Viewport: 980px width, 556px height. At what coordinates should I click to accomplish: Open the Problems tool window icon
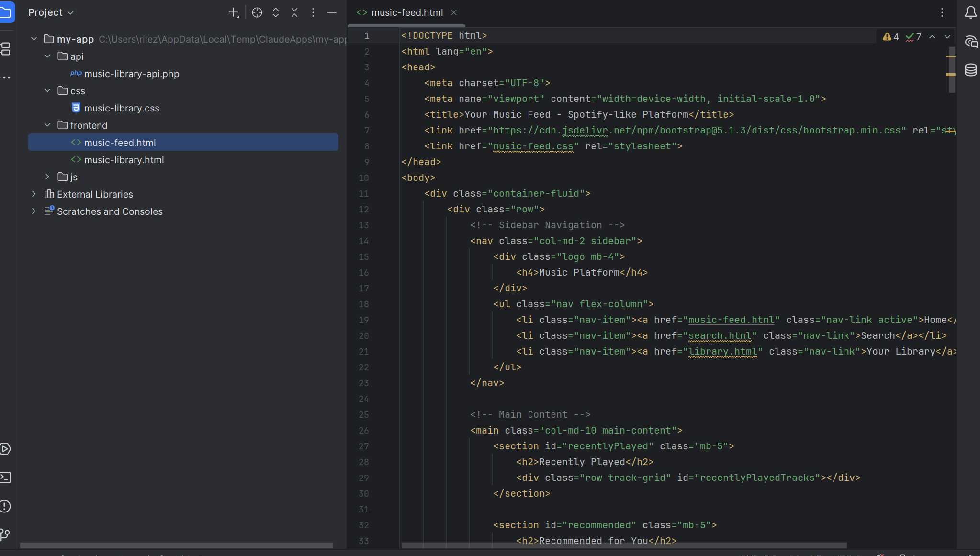click(x=5, y=506)
